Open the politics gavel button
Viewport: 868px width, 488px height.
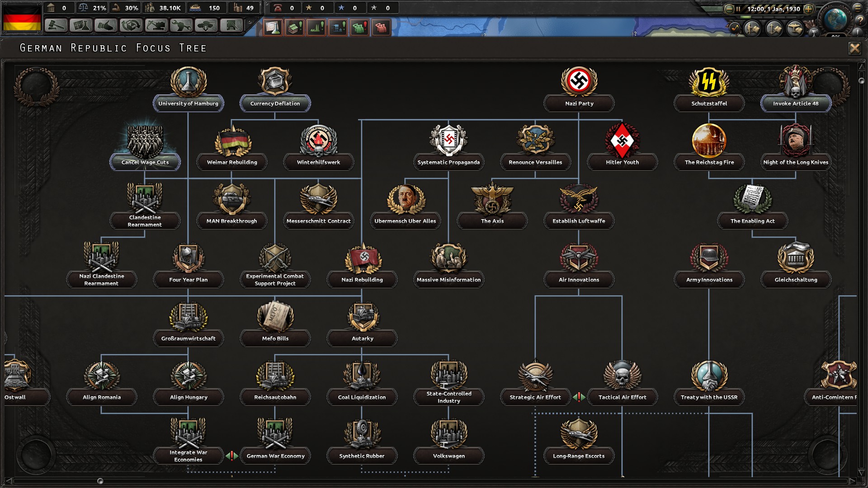(56, 26)
